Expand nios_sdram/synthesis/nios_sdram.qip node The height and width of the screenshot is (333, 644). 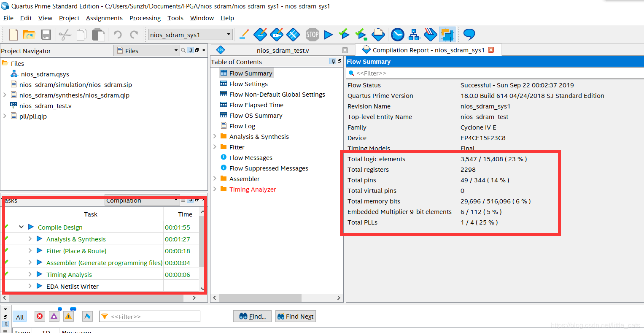pyautogui.click(x=5, y=95)
